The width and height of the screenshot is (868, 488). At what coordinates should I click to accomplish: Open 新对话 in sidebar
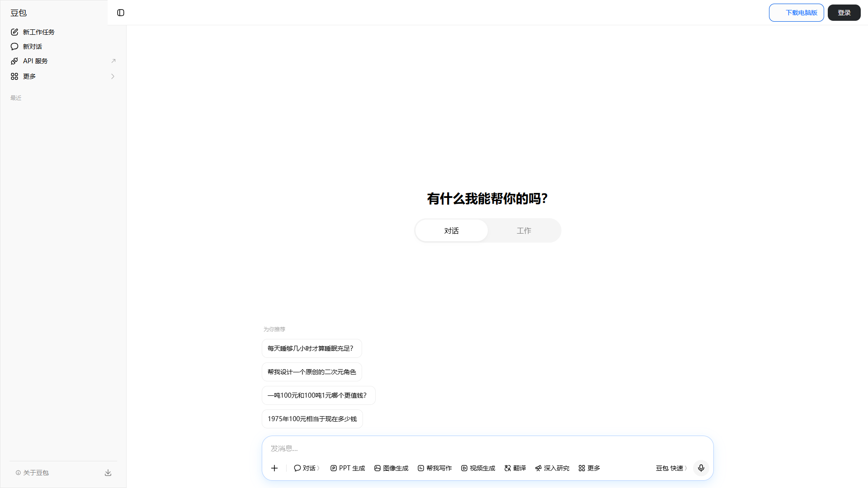point(63,47)
